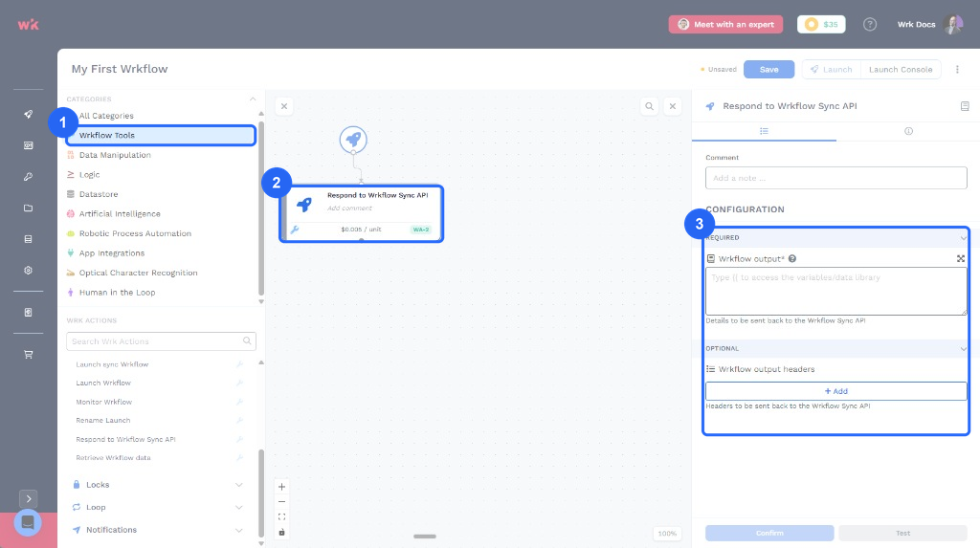980x548 pixels.
Task: Toggle the canvas lock icon
Action: point(282,533)
